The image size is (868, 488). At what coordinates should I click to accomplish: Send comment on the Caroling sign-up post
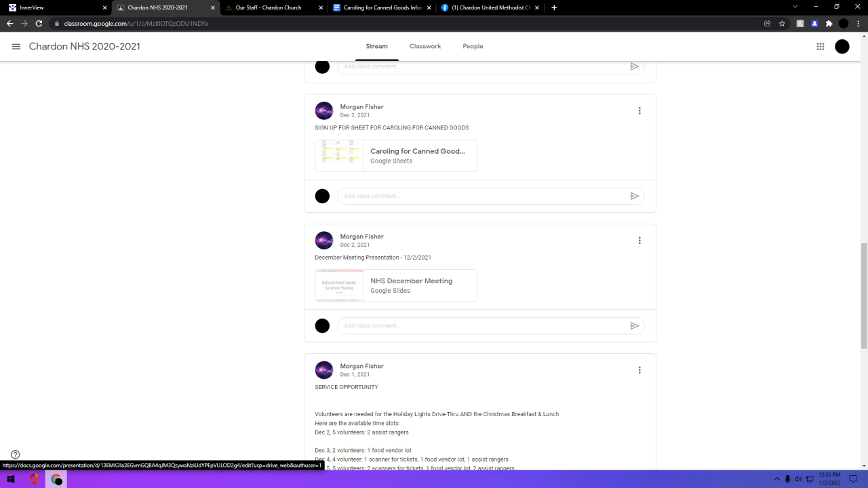click(635, 196)
